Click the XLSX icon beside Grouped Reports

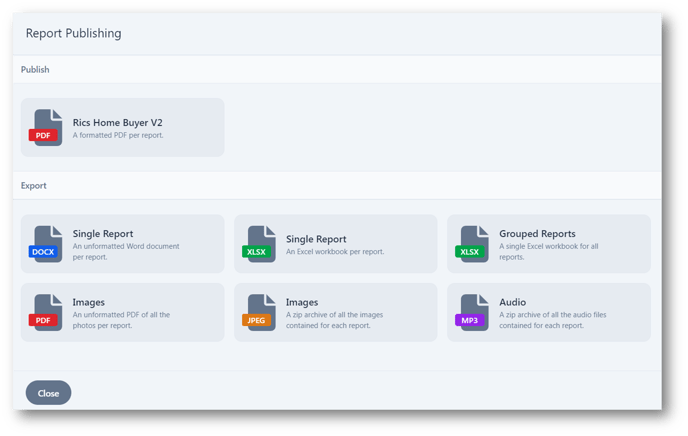click(x=472, y=244)
